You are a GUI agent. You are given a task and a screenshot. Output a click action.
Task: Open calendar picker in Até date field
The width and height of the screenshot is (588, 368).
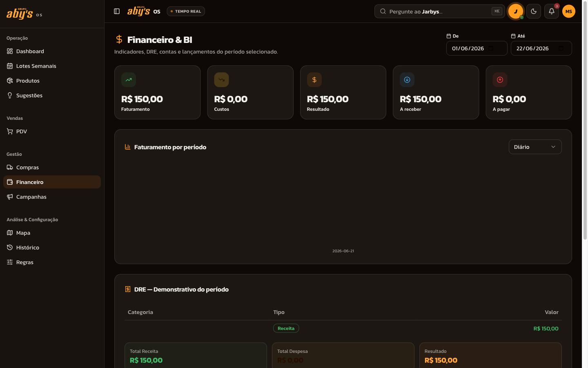coord(561,48)
